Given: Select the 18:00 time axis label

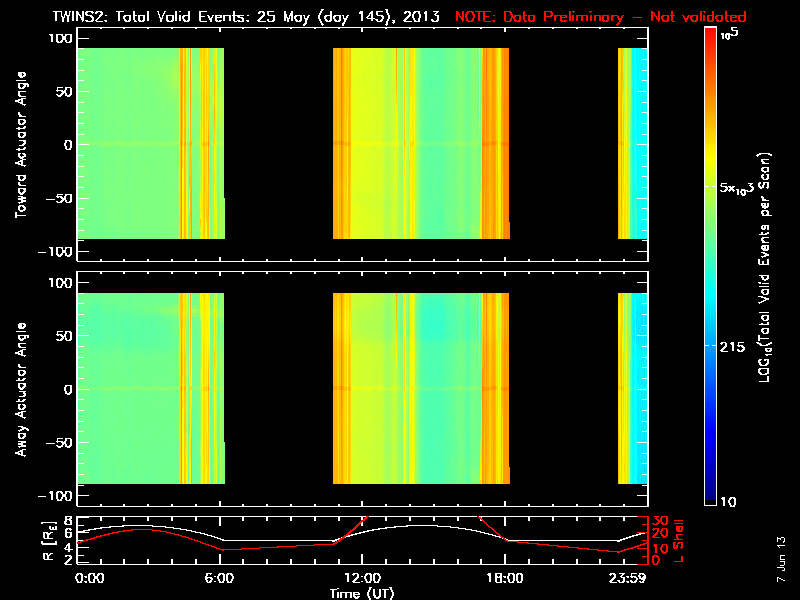Looking at the screenshot, I should [x=505, y=578].
